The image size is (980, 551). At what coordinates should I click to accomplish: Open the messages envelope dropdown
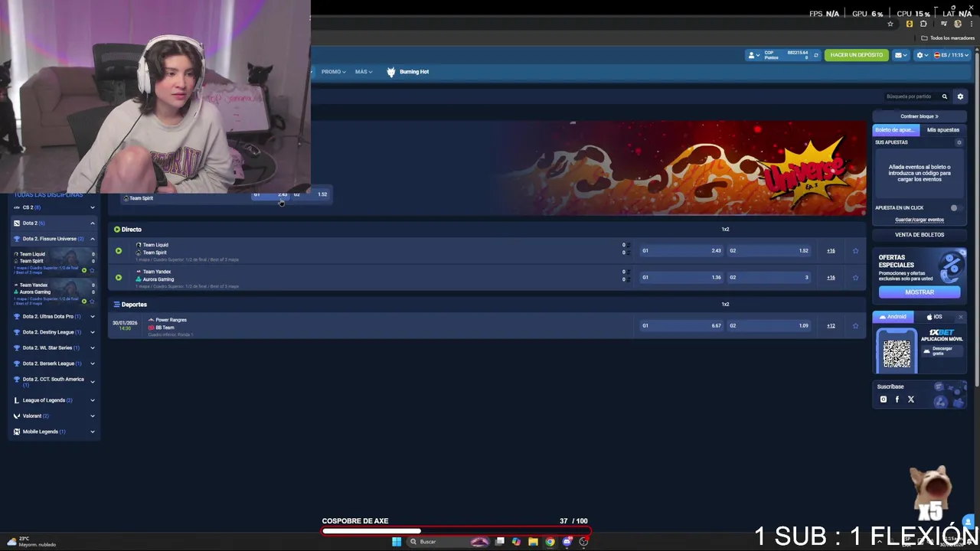coord(900,55)
